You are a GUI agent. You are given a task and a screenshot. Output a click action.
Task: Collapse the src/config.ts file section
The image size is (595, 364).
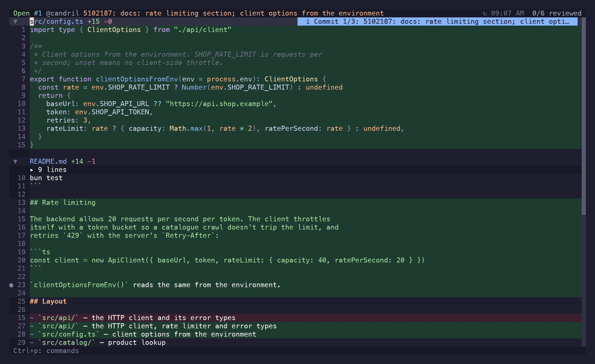click(15, 22)
